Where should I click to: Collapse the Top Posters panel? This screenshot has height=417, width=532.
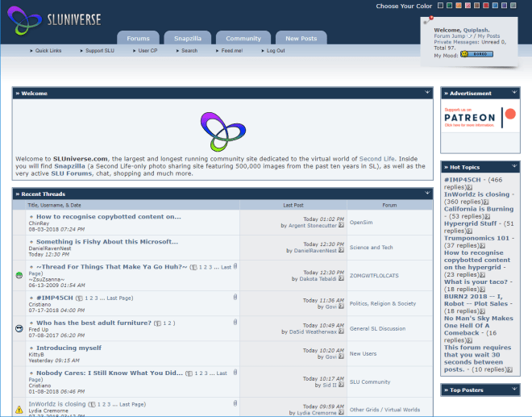(514, 389)
